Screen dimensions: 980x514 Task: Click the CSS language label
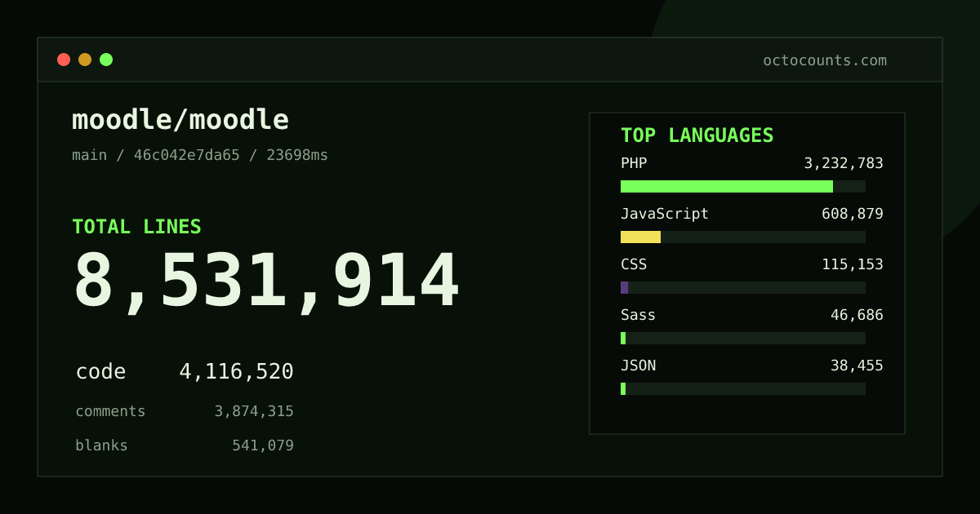pos(634,264)
